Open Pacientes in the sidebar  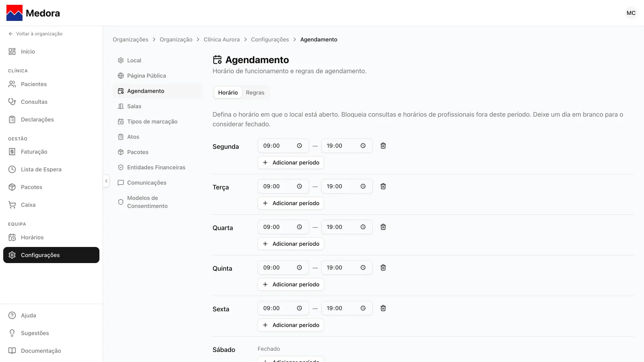tap(51, 84)
